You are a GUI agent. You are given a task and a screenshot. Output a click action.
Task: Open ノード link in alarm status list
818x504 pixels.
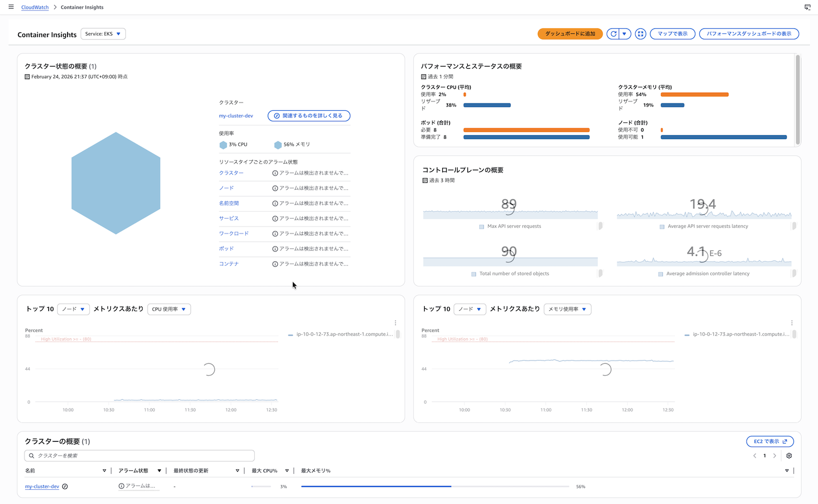[226, 188]
